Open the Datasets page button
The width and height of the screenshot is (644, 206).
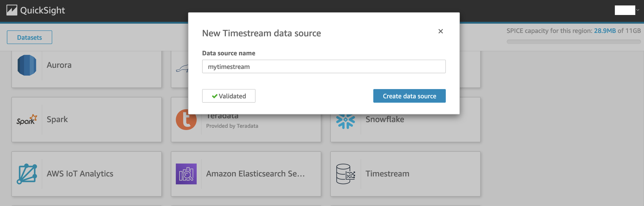pos(29,37)
